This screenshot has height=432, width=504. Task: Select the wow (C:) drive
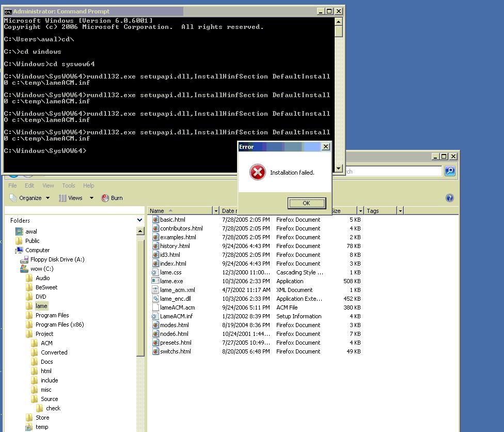[x=42, y=269]
